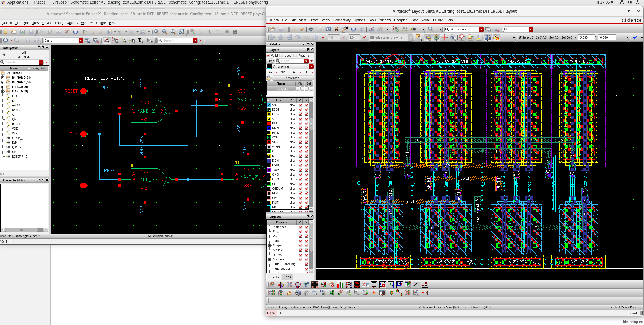This screenshot has height=325, width=644.
Task: Click Redo arrow in Layout Suite toolbar
Action: click(302, 29)
